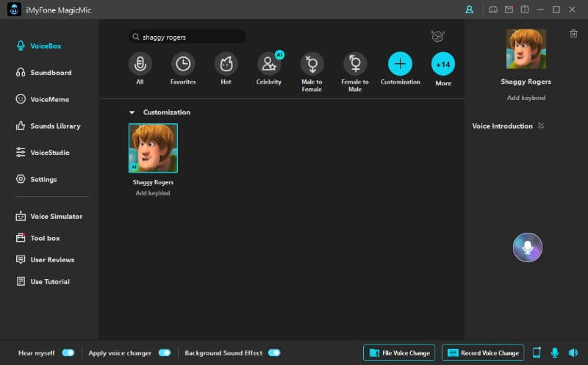Screen dimensions: 588x365
Task: Click the mobile device icon in bottom bar
Action: coord(537,353)
